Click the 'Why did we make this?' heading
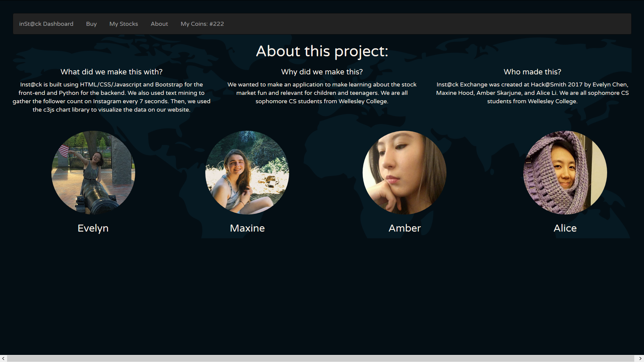The image size is (644, 362). pos(322,72)
